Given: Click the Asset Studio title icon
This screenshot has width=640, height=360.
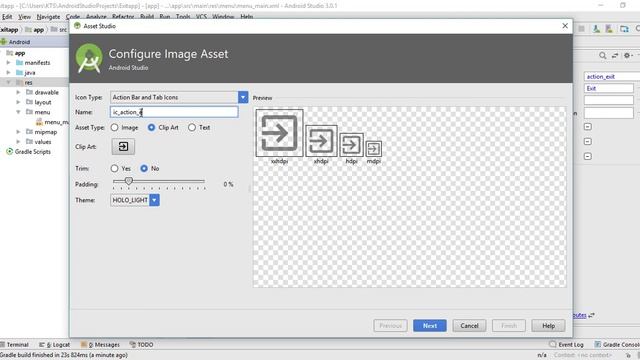Looking at the screenshot, I should [77, 26].
